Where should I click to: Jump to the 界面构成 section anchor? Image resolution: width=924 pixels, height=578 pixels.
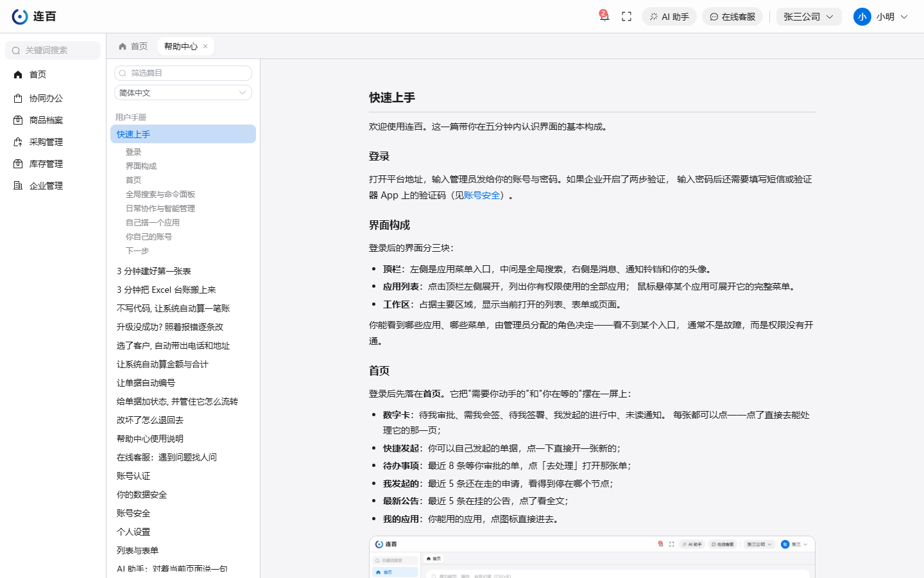(141, 166)
